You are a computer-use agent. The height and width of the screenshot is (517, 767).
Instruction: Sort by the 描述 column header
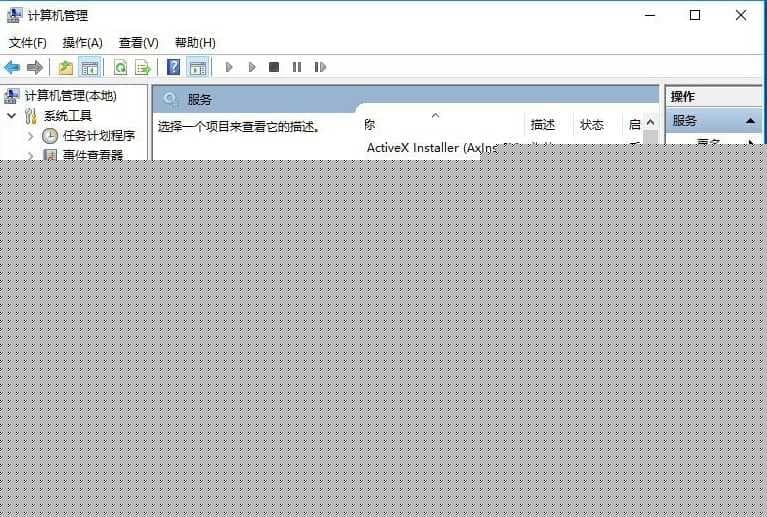pos(543,125)
